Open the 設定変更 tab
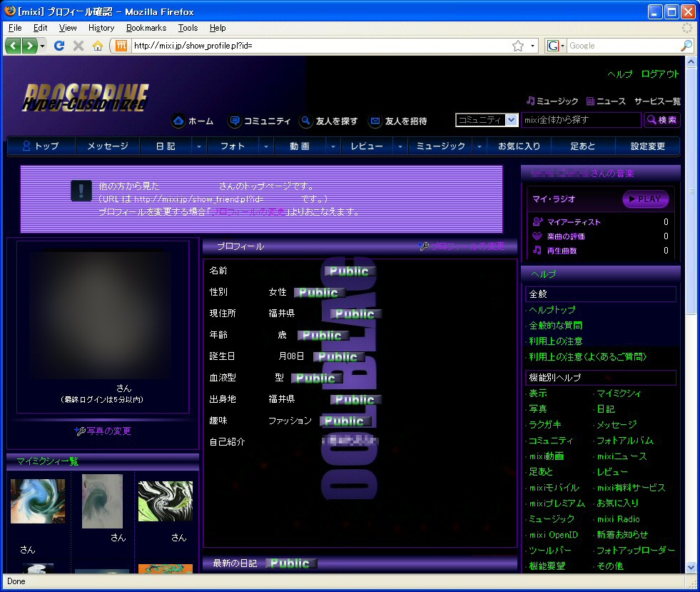 [648, 146]
